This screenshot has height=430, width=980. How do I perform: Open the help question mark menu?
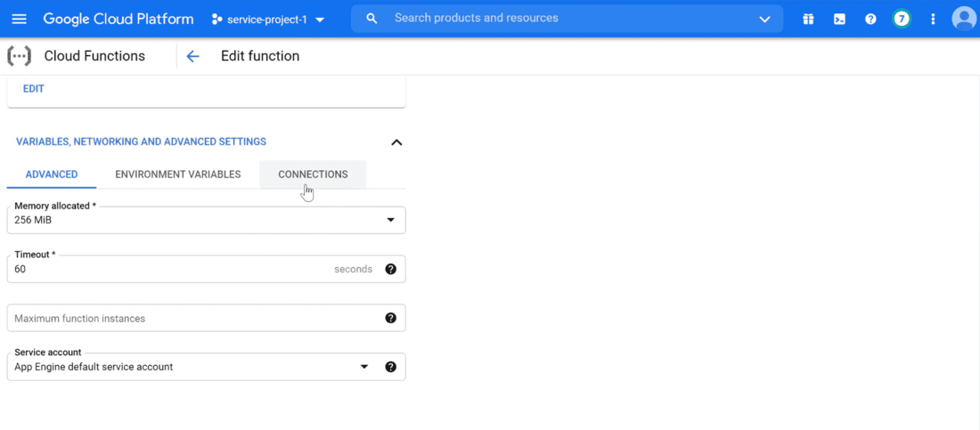870,19
